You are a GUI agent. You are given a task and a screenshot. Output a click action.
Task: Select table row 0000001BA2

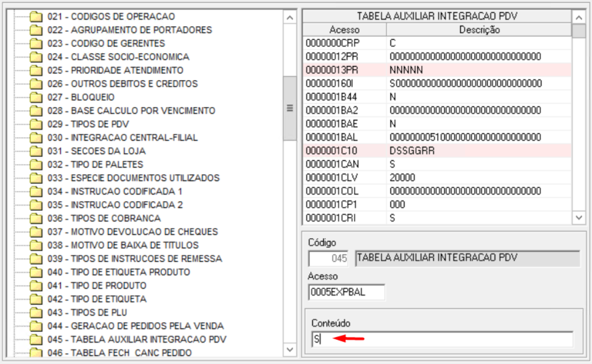coord(437,110)
